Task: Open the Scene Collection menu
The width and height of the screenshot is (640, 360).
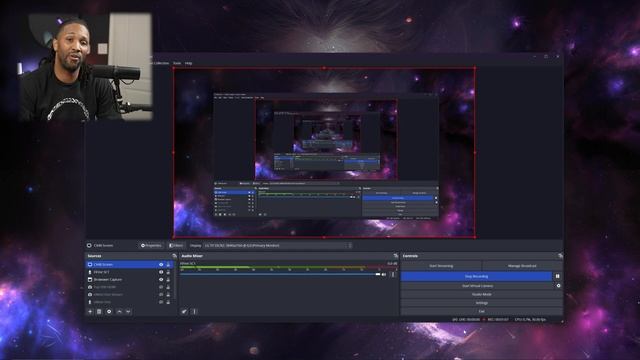Action: point(160,63)
